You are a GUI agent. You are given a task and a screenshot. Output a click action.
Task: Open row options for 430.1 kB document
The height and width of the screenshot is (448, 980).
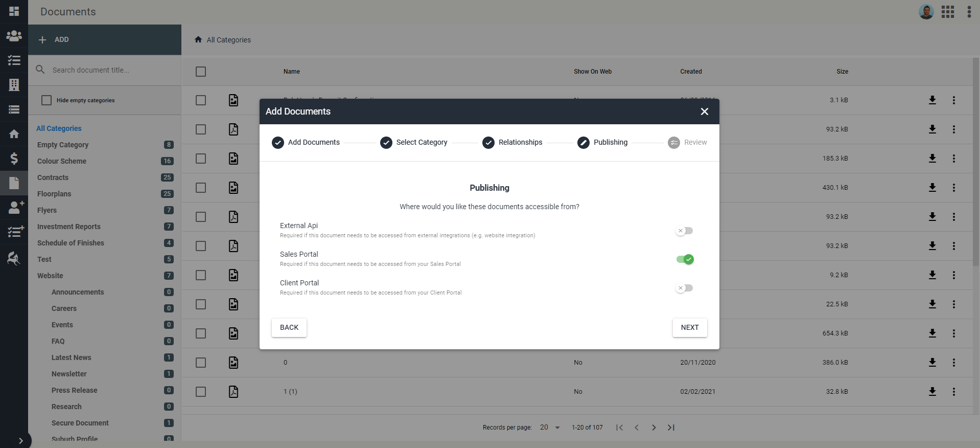tap(953, 188)
